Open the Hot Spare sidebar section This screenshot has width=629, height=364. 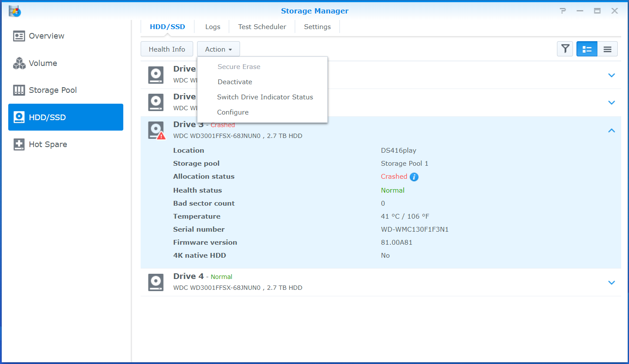tap(66, 144)
